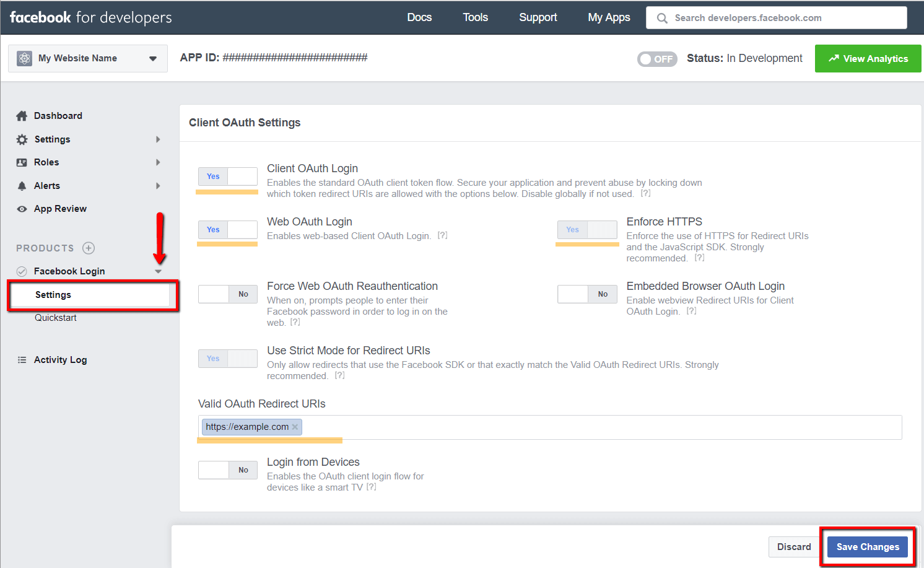Screen dimensions: 924x568
Task: Toggle Force Web OAuth Reauthentication switch
Action: [x=228, y=294]
